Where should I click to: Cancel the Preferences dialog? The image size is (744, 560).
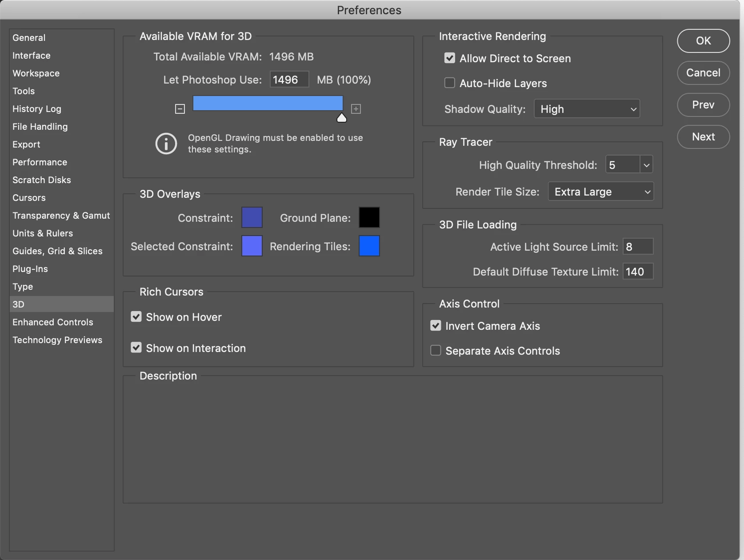[x=703, y=72]
